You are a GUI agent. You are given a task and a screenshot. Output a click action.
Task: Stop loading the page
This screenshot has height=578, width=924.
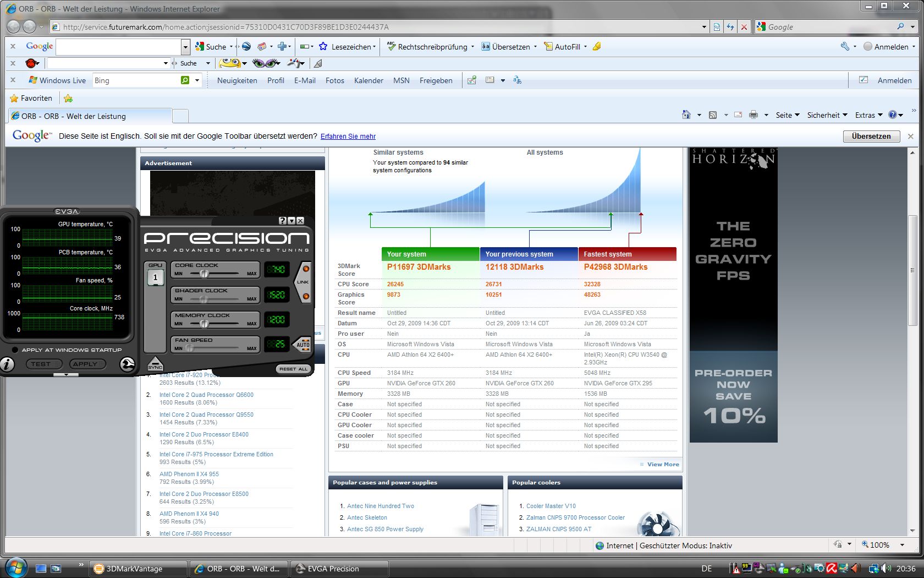click(744, 26)
